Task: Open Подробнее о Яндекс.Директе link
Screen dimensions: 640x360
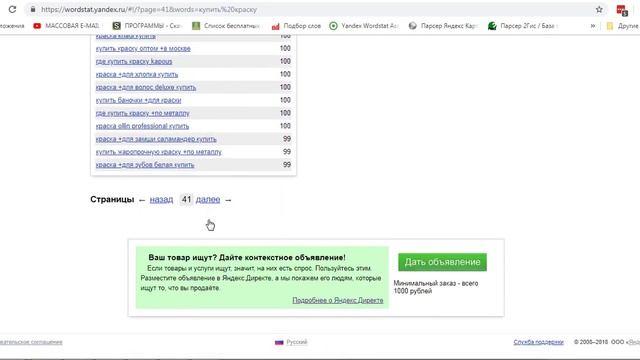Action: pyautogui.click(x=338, y=300)
